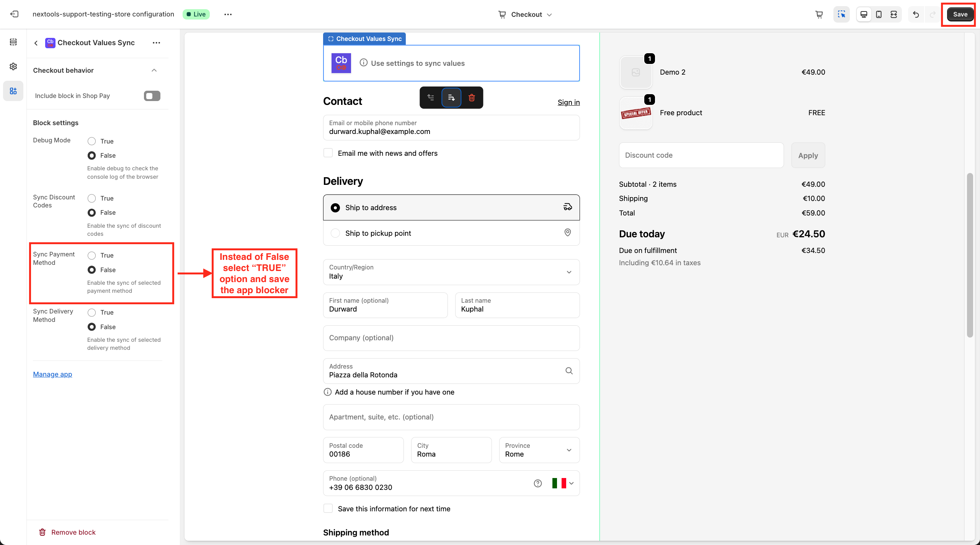980x545 pixels.
Task: Open the Sections sidebar icon
Action: tap(13, 42)
